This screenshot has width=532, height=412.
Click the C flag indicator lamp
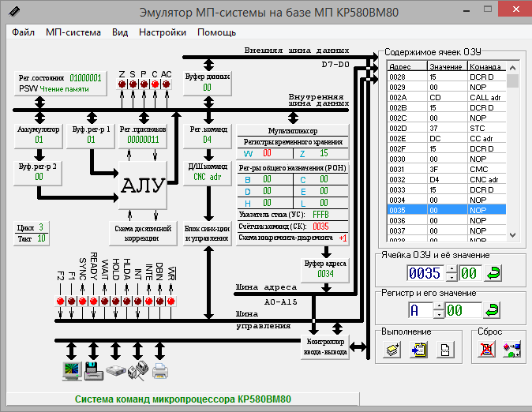tap(155, 84)
